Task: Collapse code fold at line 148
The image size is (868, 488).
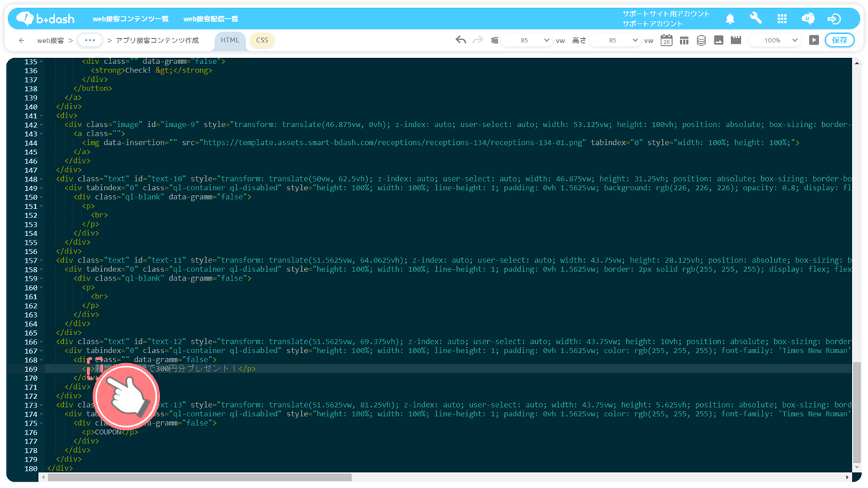Action: tap(41, 179)
